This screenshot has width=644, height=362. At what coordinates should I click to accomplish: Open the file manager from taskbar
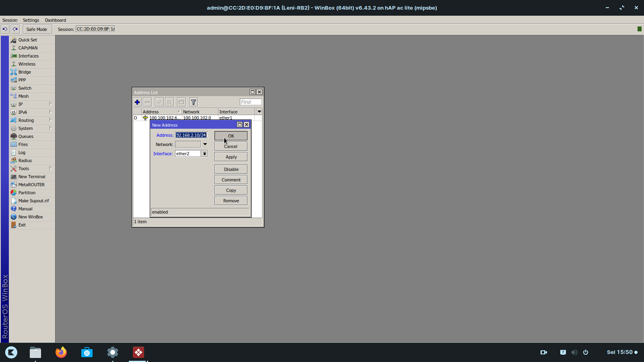pos(35,352)
